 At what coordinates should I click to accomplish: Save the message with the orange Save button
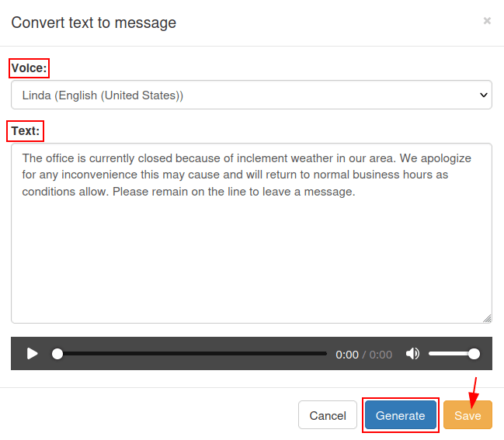[468, 415]
